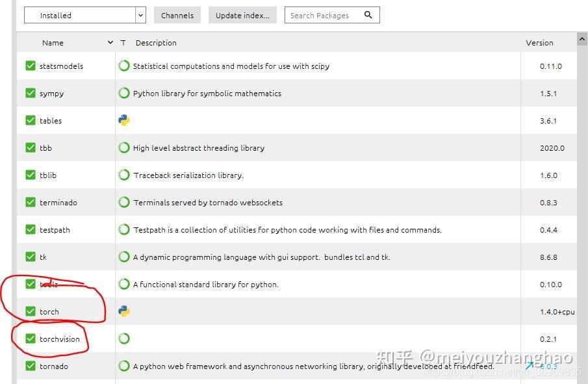Toggle the statsmodels package checkbox
Viewport: 588px width, 384px height.
coord(31,66)
